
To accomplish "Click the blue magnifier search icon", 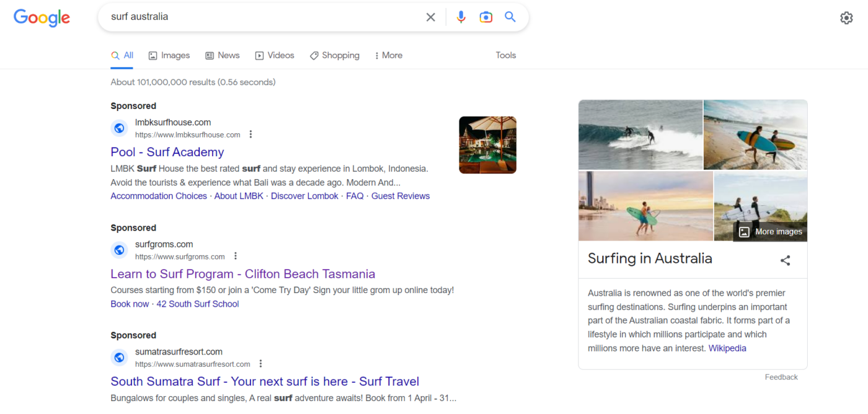I will (510, 17).
